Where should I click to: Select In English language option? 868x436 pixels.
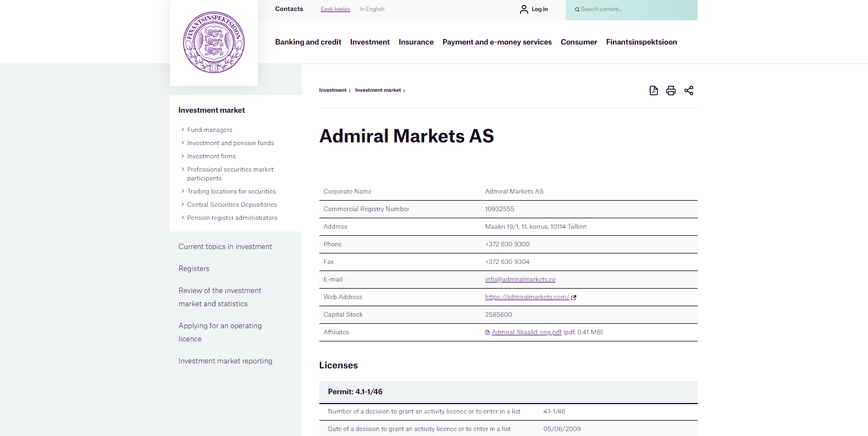(x=372, y=9)
